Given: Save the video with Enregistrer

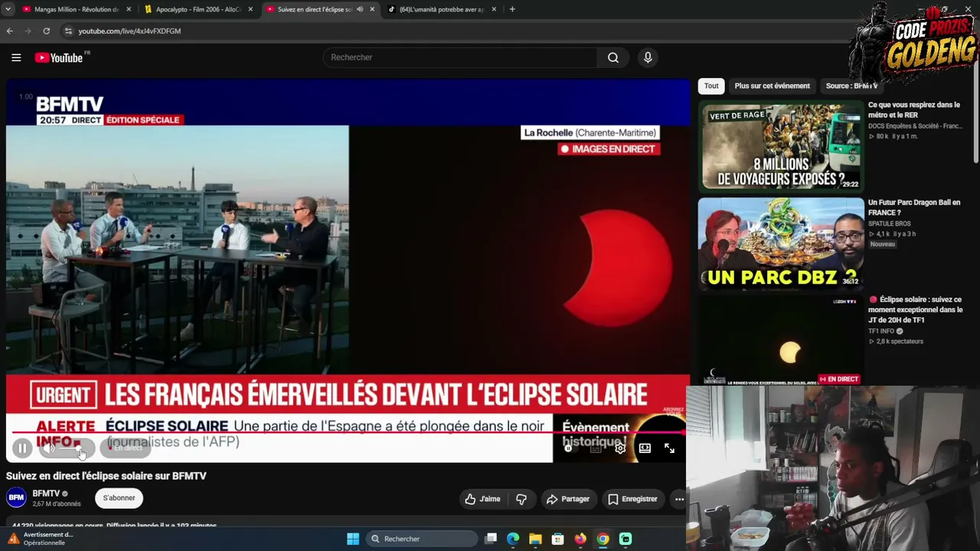Looking at the screenshot, I should click(x=632, y=499).
